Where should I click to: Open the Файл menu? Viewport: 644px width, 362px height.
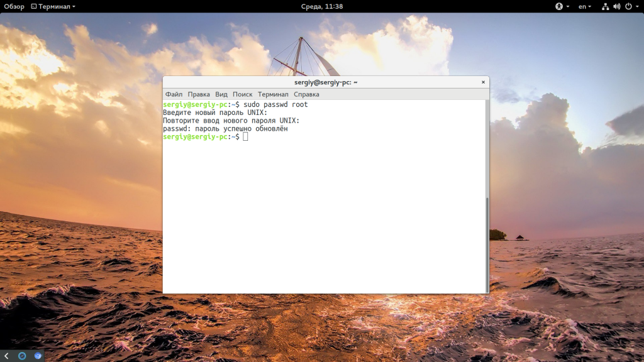click(x=174, y=94)
